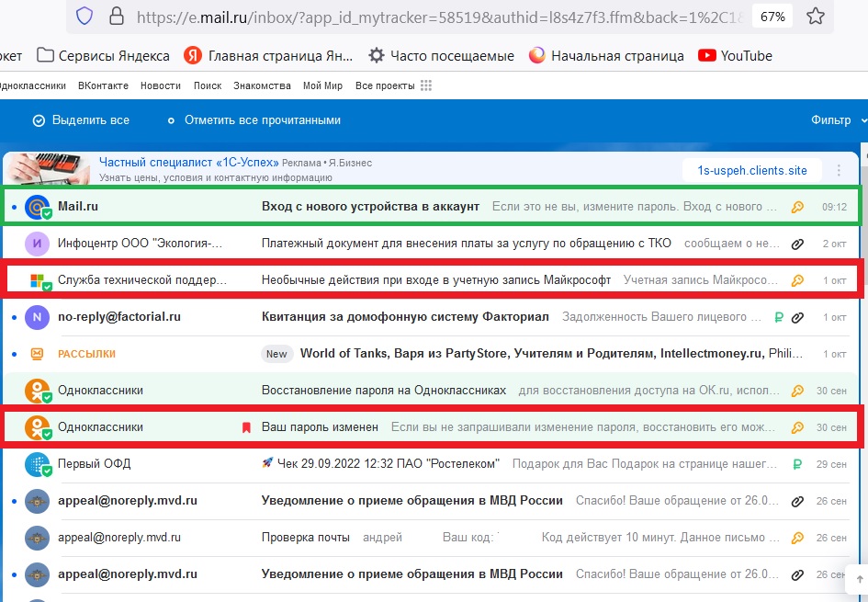The image size is (868, 602).
Task: Open the 67% page zoom indicator
Action: tap(772, 17)
